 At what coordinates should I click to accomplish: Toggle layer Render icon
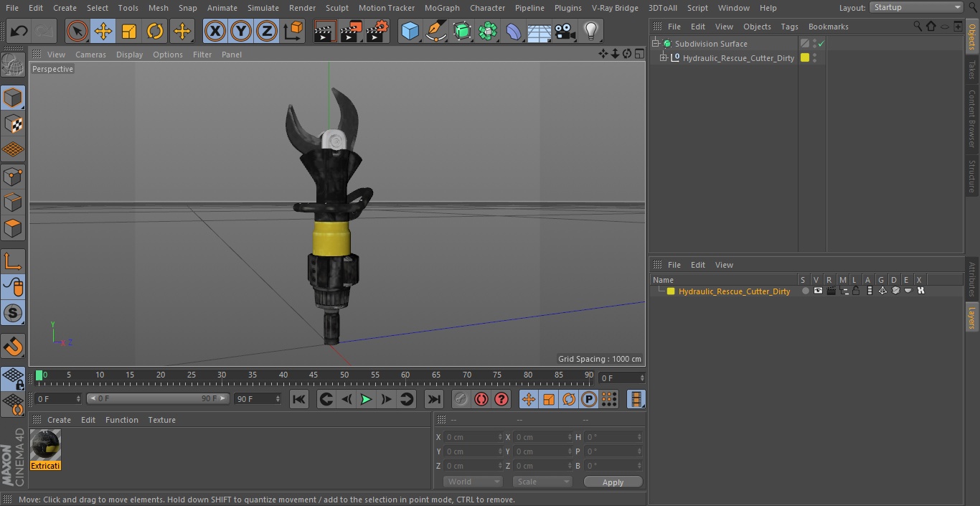[x=831, y=291]
